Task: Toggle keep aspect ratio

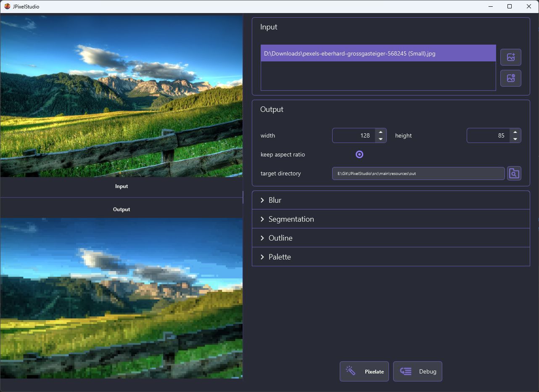Action: pos(359,154)
